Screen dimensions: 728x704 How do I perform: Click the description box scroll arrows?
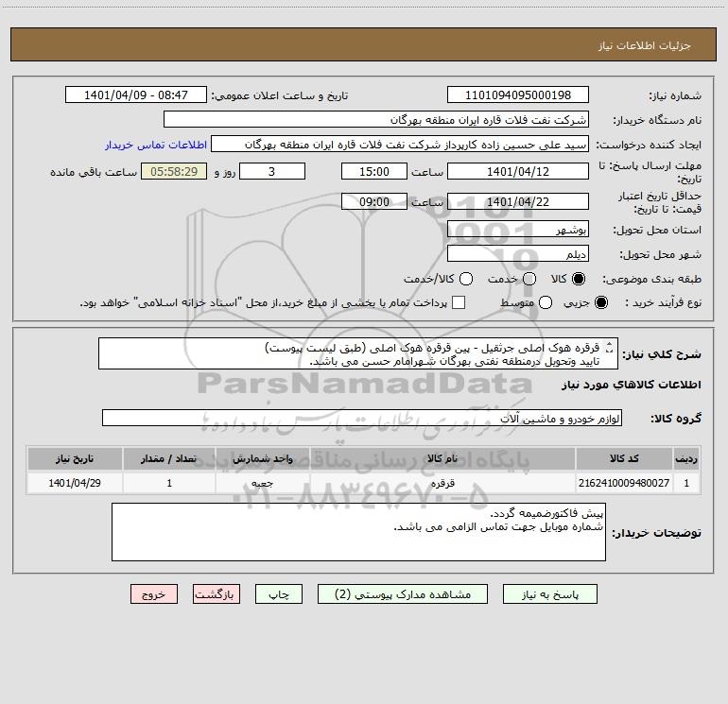coord(609,348)
